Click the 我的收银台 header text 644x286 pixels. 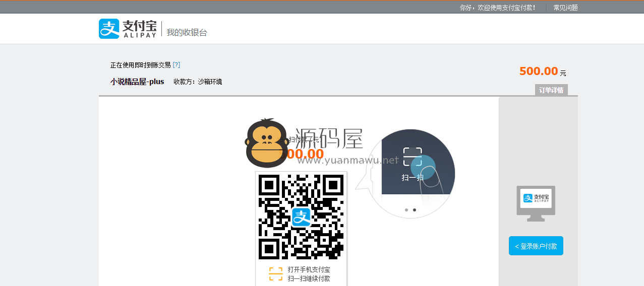pos(187,32)
